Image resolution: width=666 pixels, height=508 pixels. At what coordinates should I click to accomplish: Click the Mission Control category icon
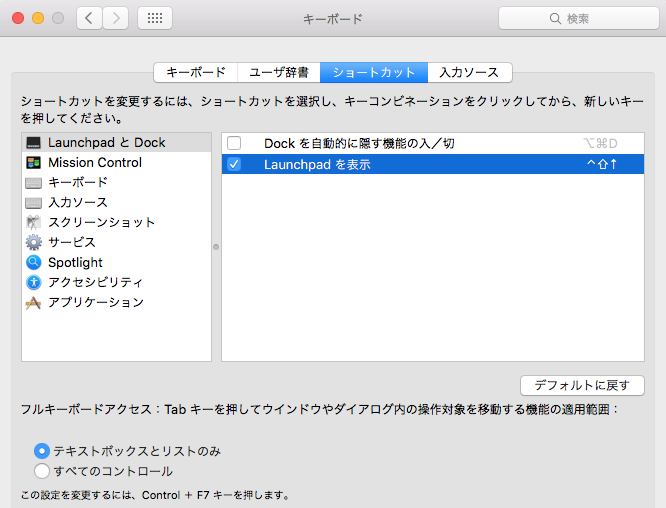point(33,163)
